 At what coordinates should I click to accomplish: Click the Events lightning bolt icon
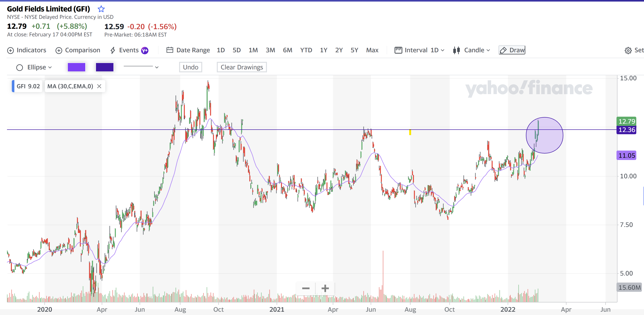point(113,50)
